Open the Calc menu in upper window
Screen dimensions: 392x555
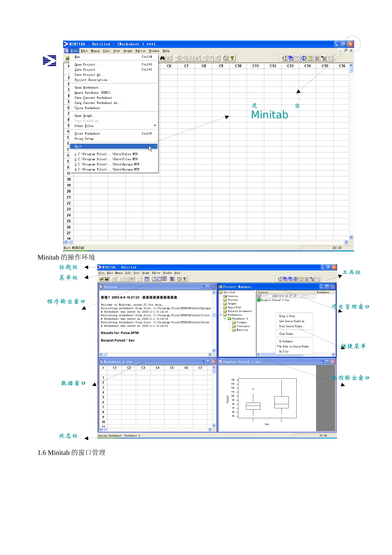pyautogui.click(x=106, y=51)
